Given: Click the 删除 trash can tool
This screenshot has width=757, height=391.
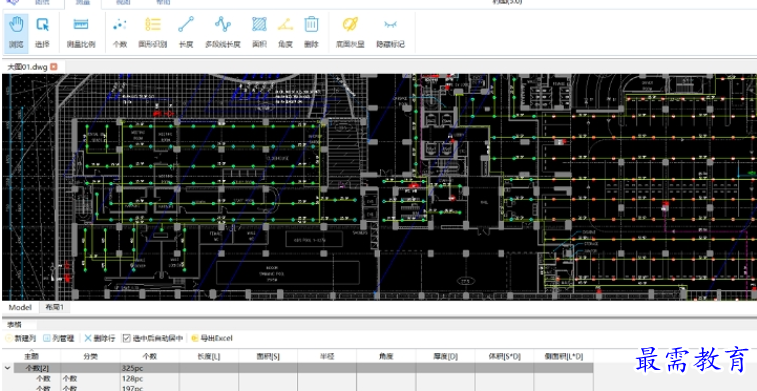Looking at the screenshot, I should (311, 32).
